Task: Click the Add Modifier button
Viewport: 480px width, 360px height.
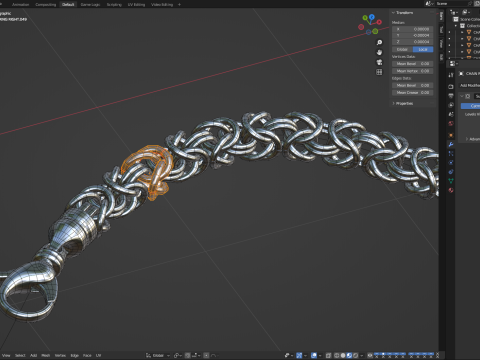Action: [470, 85]
